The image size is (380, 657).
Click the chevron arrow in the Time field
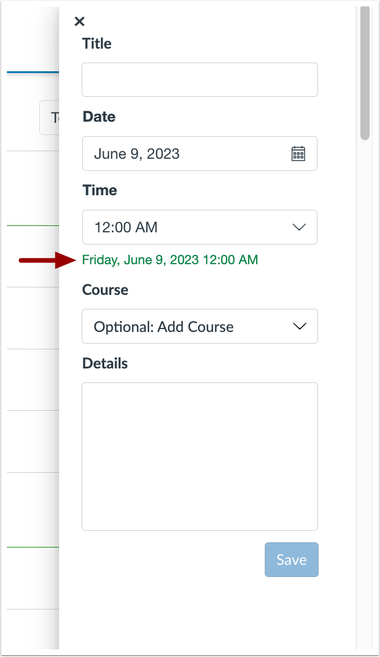[x=299, y=227]
